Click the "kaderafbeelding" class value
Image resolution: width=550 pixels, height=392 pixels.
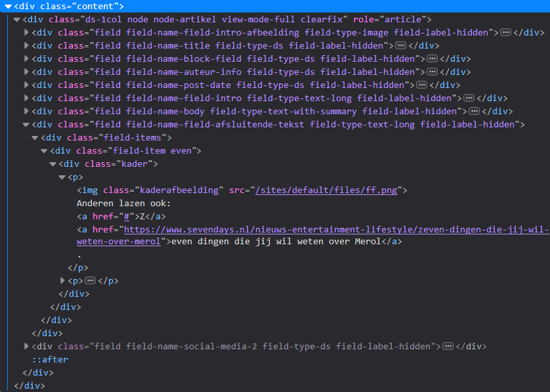pyautogui.click(x=179, y=190)
